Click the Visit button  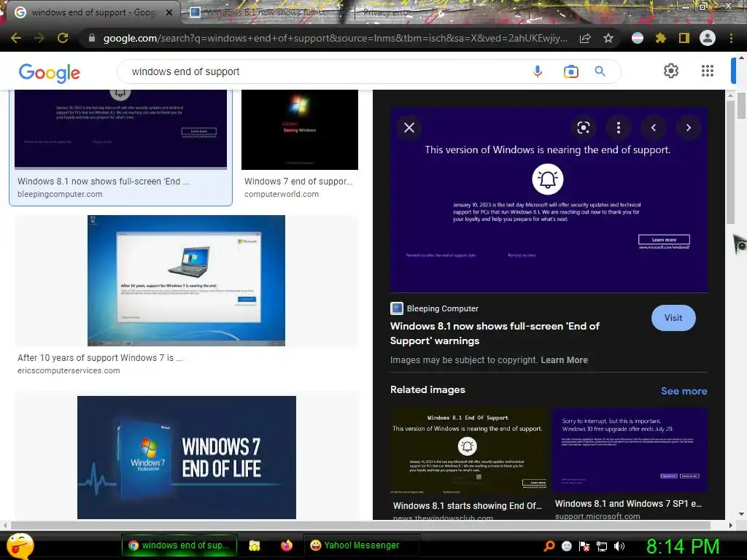click(673, 318)
